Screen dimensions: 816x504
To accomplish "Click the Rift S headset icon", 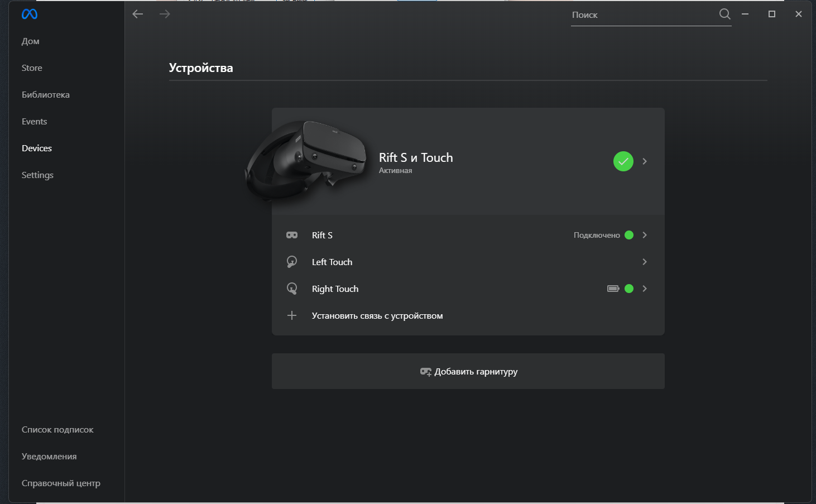I will (x=292, y=235).
